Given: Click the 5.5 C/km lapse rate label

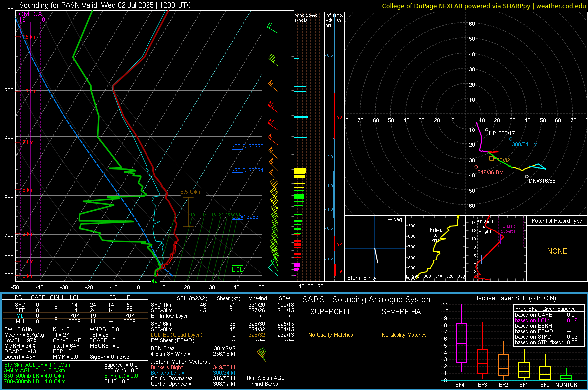Looking at the screenshot, I should (191, 192).
